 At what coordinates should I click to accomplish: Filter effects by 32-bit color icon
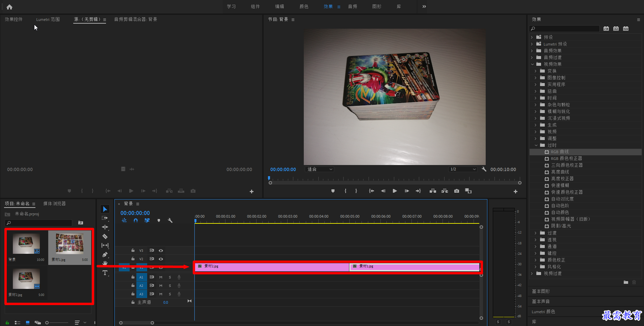click(616, 29)
